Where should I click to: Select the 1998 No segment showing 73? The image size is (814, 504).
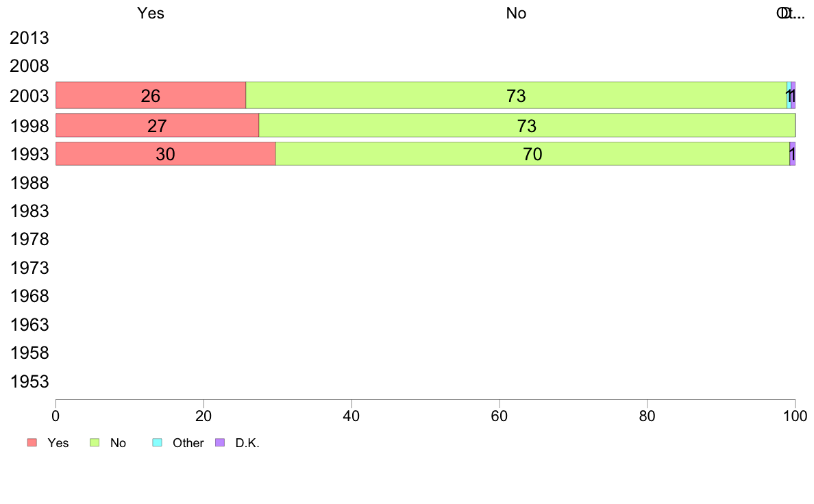click(527, 125)
